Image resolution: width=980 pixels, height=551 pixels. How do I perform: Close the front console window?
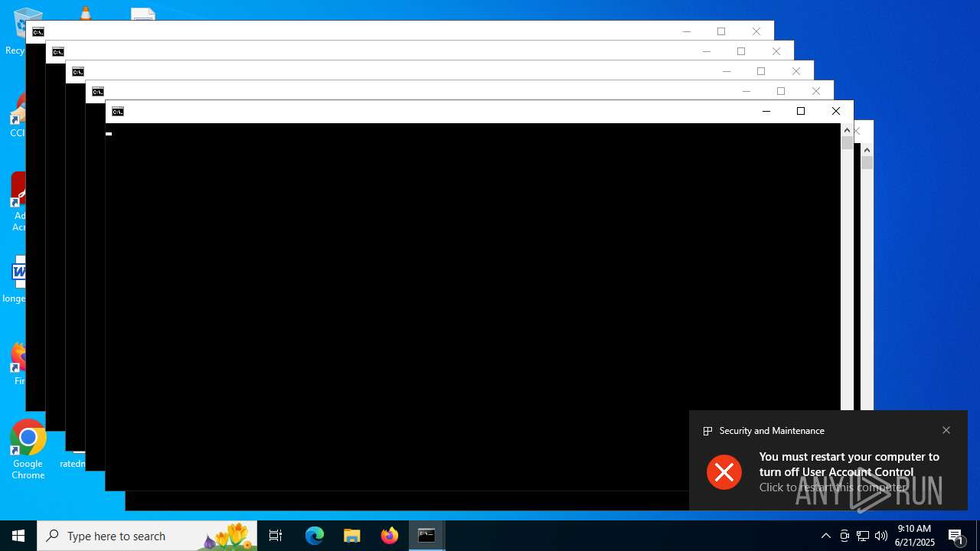click(836, 112)
